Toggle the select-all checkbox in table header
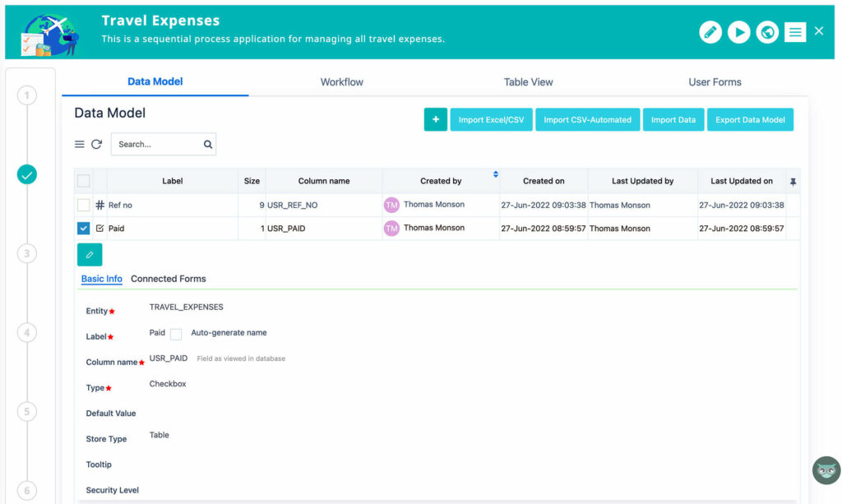This screenshot has width=842, height=504. pyautogui.click(x=83, y=181)
